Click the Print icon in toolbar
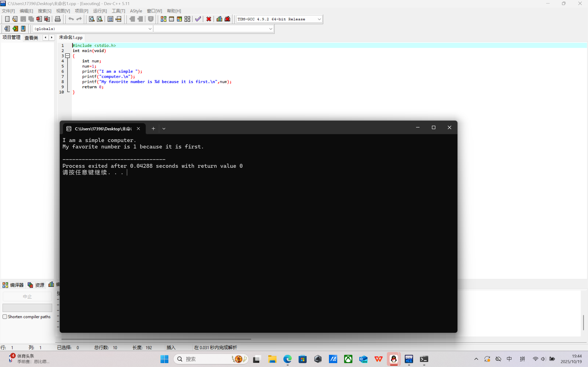 click(x=57, y=19)
